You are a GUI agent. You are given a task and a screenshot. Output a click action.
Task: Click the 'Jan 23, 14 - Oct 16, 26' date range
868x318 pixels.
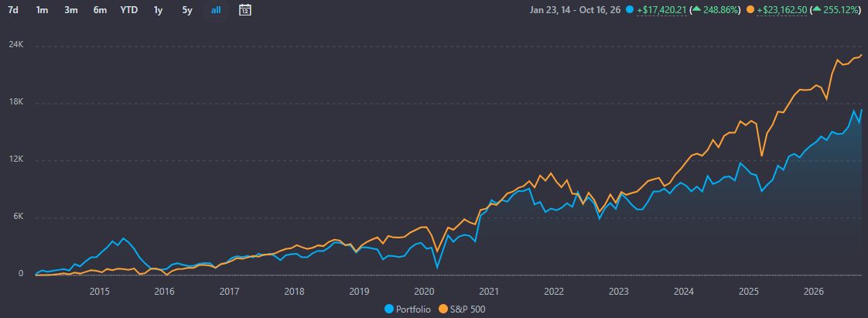click(x=576, y=10)
